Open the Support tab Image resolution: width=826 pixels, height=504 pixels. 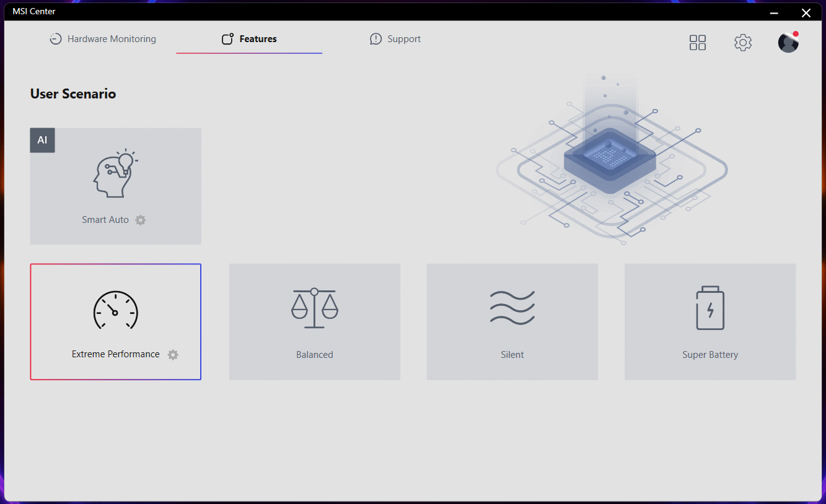point(395,39)
